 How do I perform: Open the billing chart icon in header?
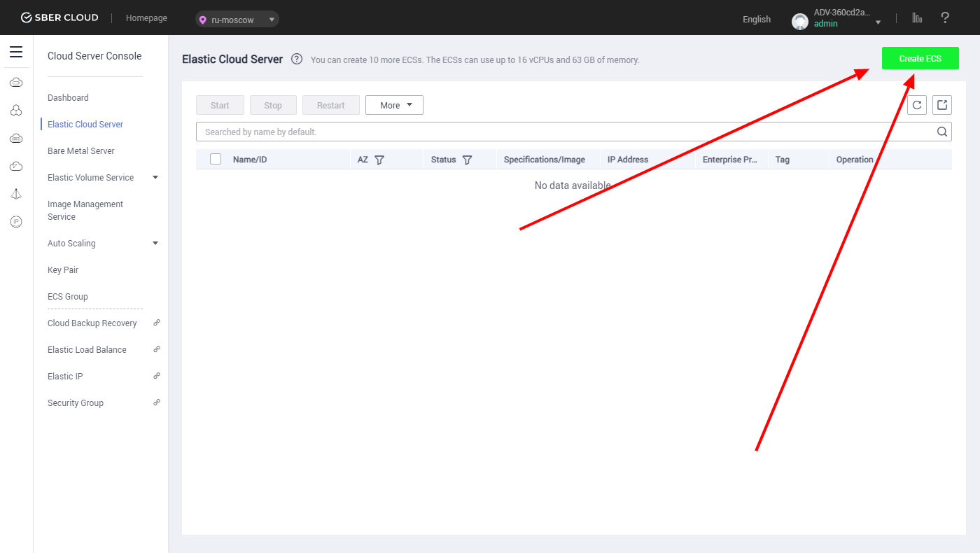tap(917, 18)
